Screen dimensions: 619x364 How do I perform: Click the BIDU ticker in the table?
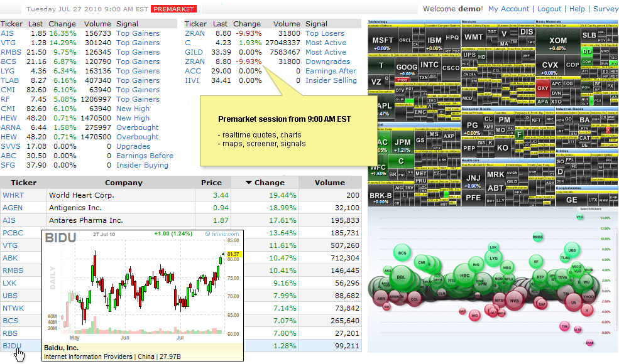click(12, 346)
